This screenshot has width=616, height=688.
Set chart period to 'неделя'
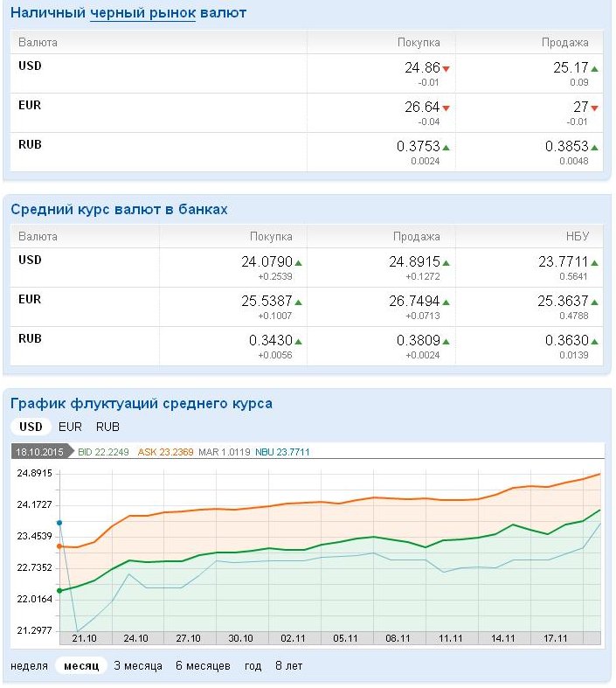tap(29, 665)
